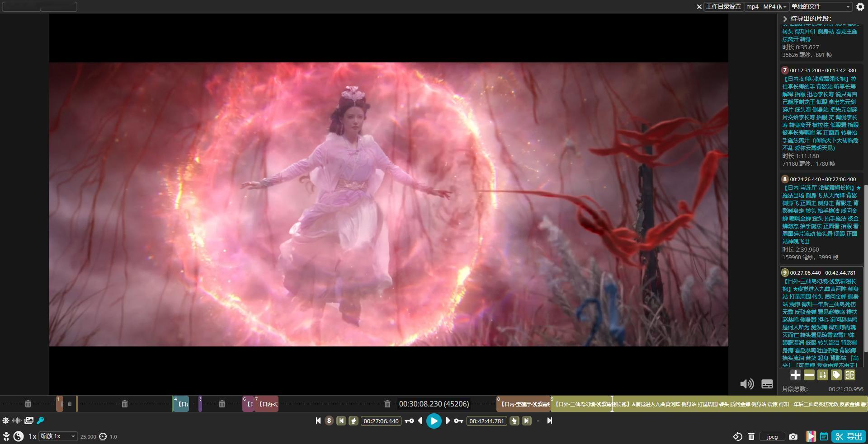Jump to the start of the video
The width and height of the screenshot is (868, 444).
pyautogui.click(x=318, y=421)
